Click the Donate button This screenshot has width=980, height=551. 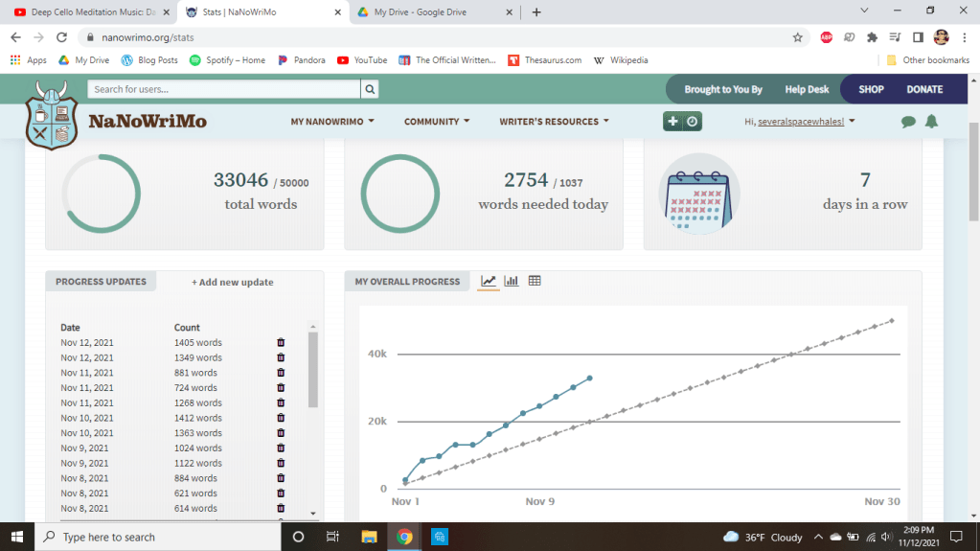[924, 89]
